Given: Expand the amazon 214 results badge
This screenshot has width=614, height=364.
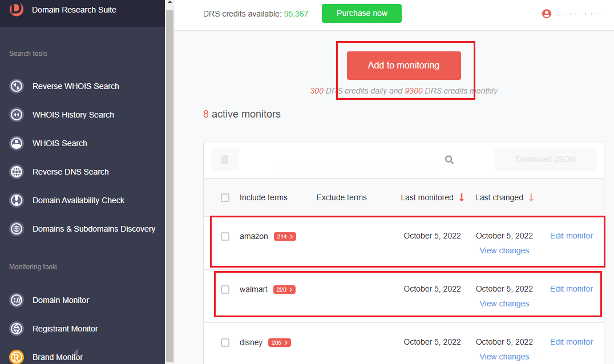Looking at the screenshot, I should pyautogui.click(x=285, y=236).
